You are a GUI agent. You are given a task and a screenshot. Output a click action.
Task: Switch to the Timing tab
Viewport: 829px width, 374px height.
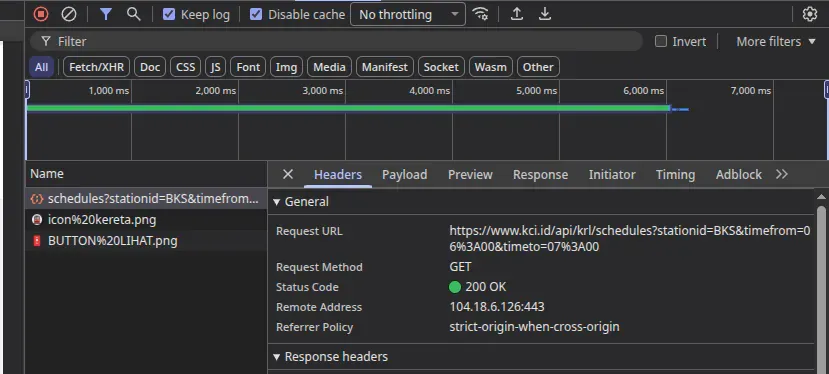675,175
